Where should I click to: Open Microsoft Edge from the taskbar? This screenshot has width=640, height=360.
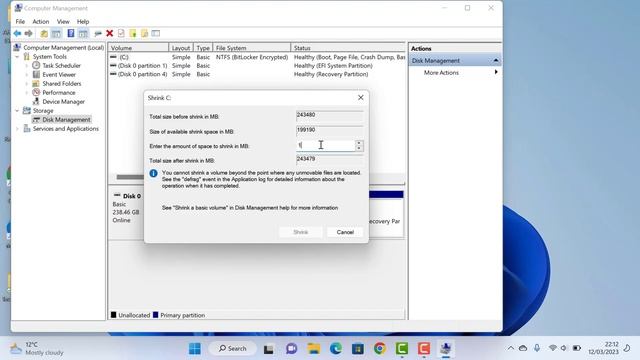[336, 349]
